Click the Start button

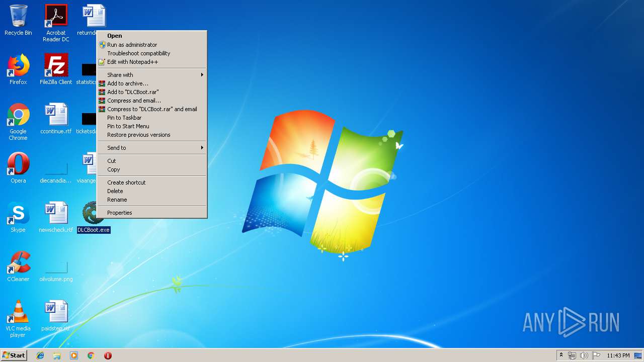[x=14, y=355]
